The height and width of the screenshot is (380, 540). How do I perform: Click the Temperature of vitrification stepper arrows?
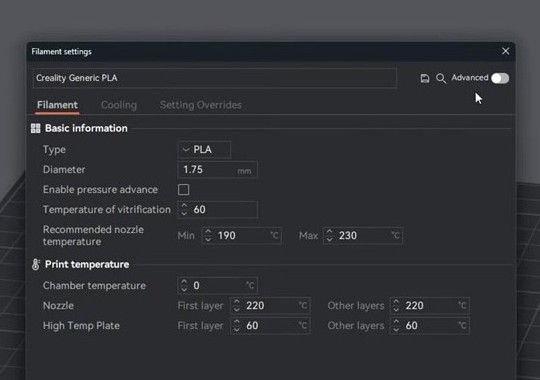184,209
